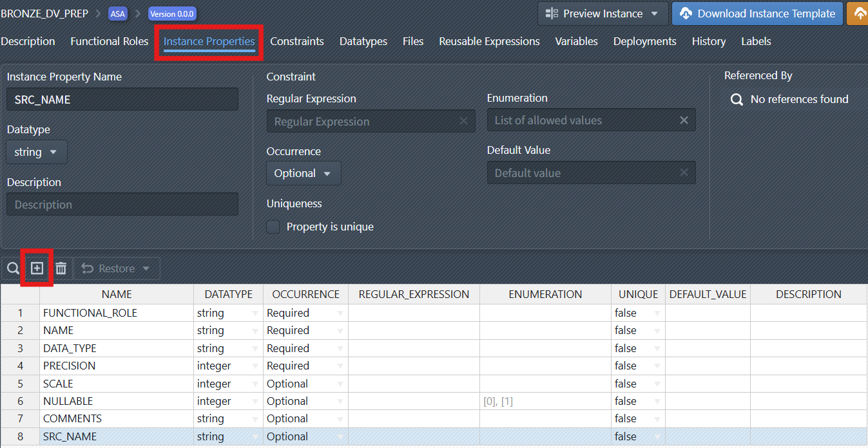This screenshot has height=448, width=868.
Task: Clear the Default Value field with X
Action: [x=684, y=173]
